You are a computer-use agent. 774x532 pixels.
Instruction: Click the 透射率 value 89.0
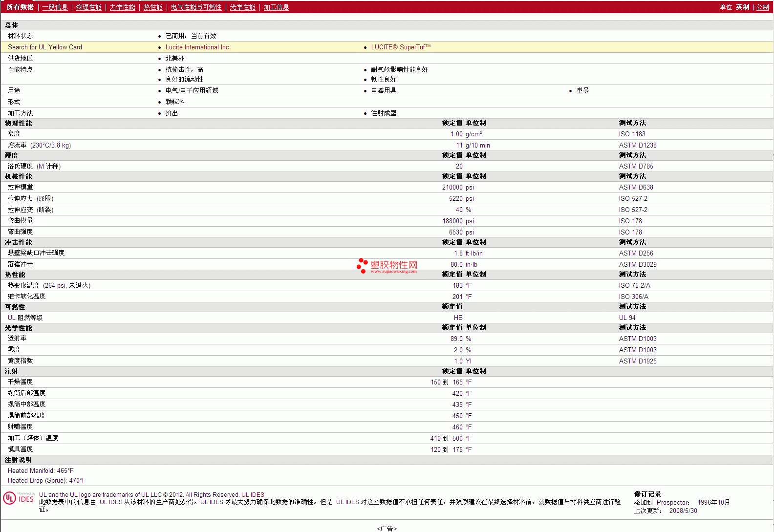pos(456,339)
